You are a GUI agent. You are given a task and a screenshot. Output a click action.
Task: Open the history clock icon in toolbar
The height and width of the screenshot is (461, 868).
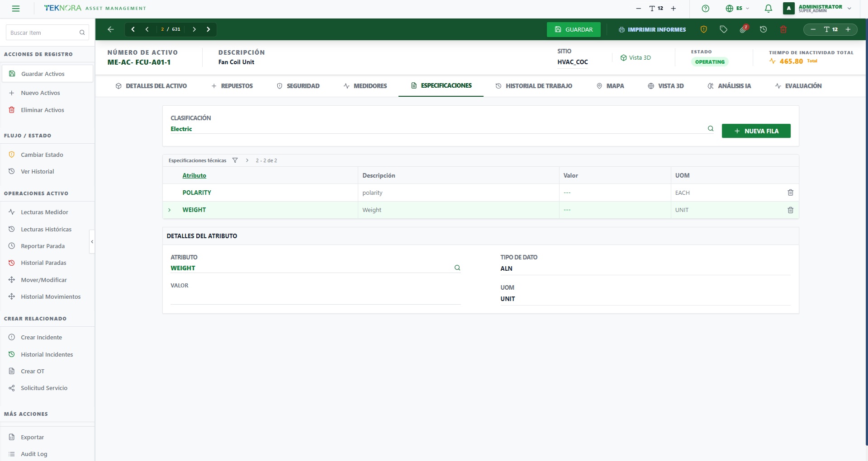click(x=763, y=29)
